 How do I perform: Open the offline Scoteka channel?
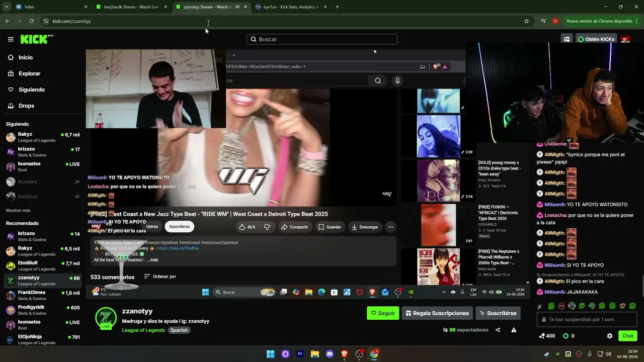click(43, 182)
